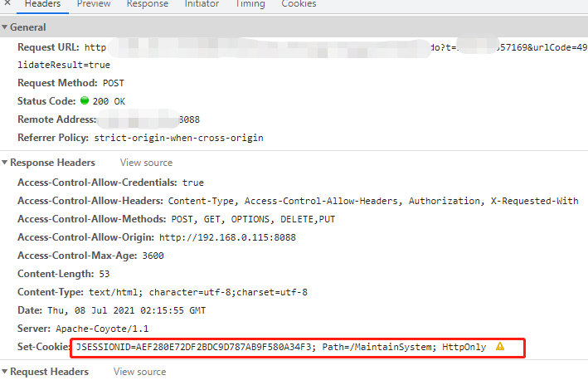Collapse the Response Headers section
The height and width of the screenshot is (385, 588).
pos(4,163)
